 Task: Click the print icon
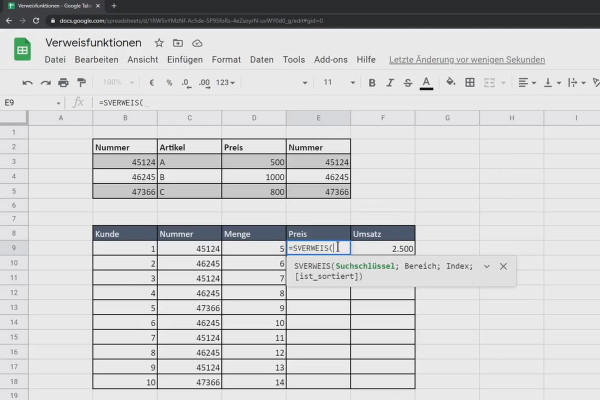[x=63, y=83]
